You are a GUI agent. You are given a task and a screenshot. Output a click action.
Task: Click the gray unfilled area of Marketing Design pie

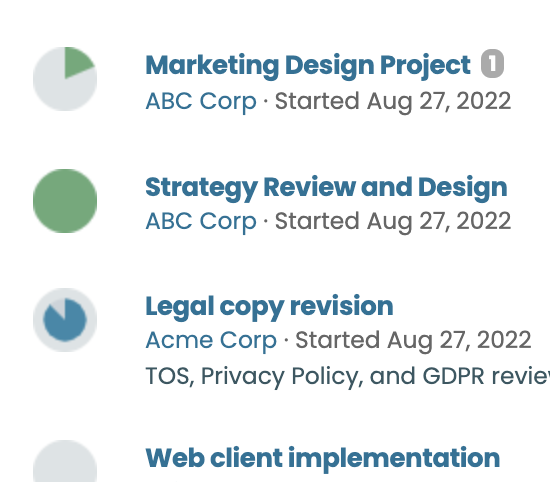point(60,89)
